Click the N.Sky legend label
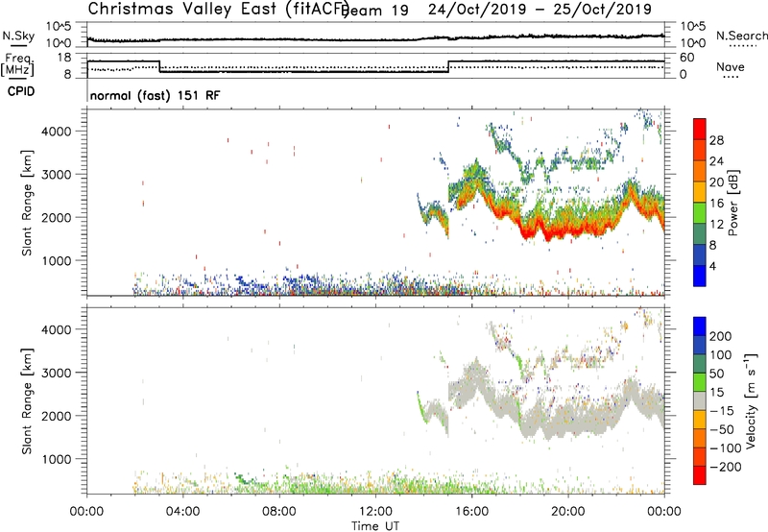 point(18,36)
